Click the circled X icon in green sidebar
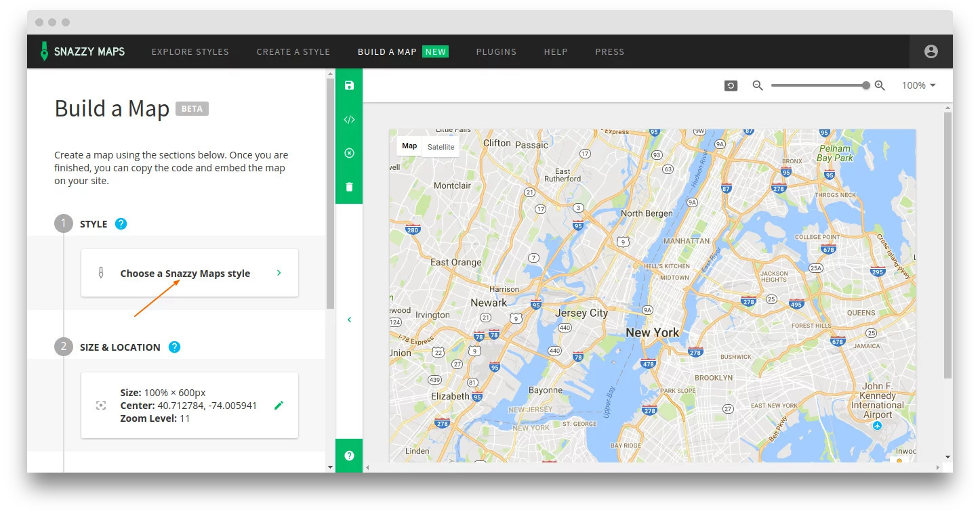This screenshot has height=520, width=980. pos(349,153)
